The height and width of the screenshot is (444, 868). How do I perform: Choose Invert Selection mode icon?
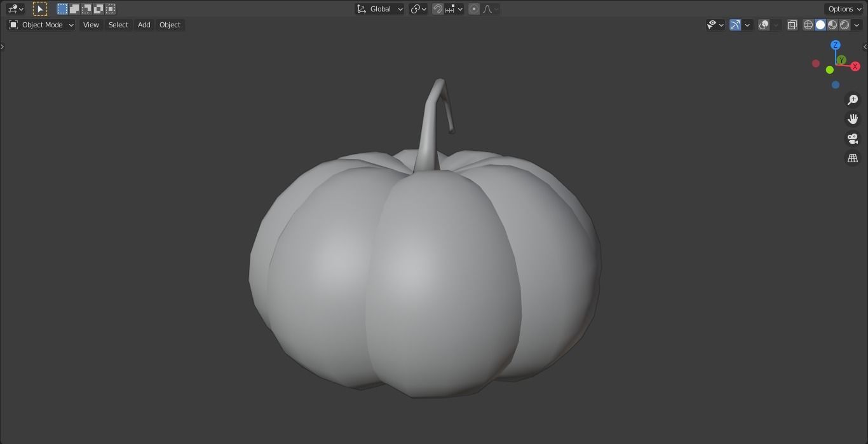(x=98, y=9)
